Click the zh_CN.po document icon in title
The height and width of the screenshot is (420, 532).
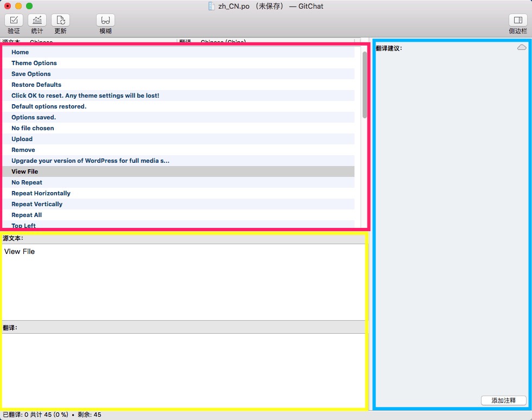point(211,6)
